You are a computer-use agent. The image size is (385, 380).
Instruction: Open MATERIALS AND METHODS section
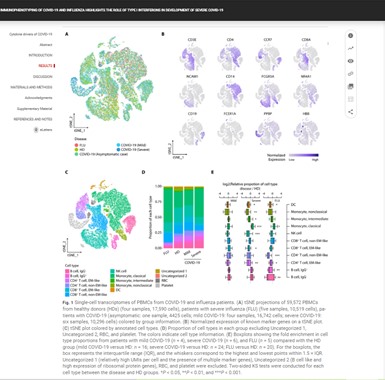click(31, 87)
